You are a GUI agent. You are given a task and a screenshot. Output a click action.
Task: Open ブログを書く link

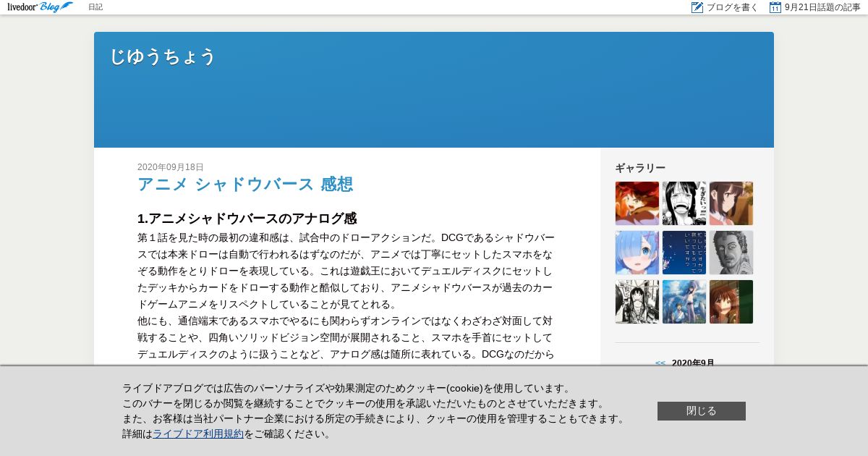733,7
